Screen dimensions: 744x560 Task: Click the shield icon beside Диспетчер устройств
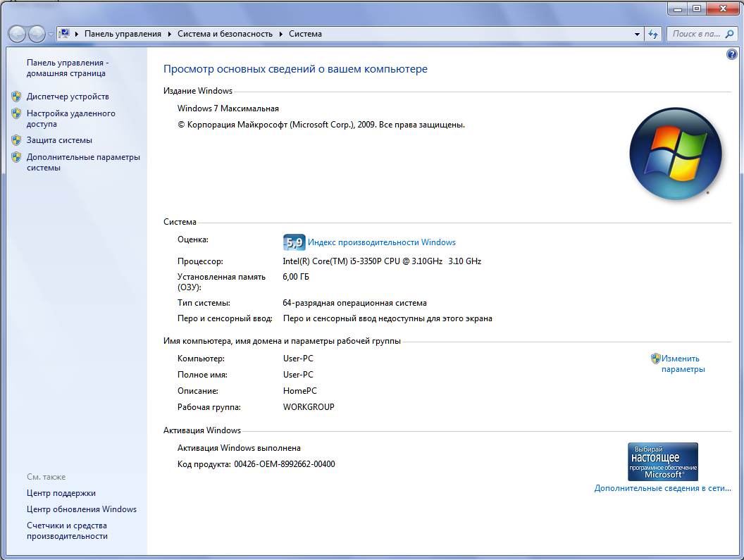pyautogui.click(x=16, y=97)
